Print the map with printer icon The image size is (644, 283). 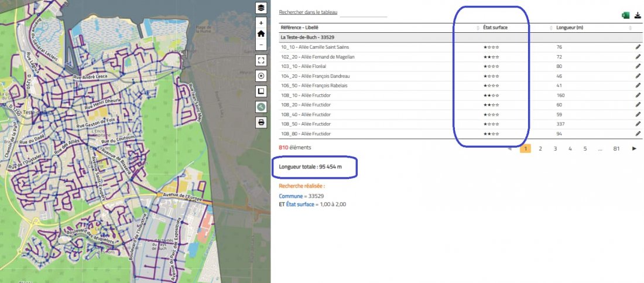pos(261,122)
